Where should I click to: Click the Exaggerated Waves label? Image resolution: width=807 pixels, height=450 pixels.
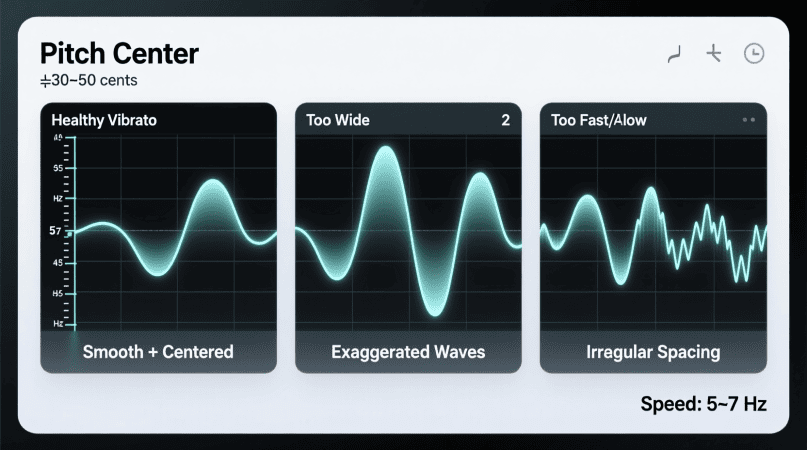(x=408, y=352)
